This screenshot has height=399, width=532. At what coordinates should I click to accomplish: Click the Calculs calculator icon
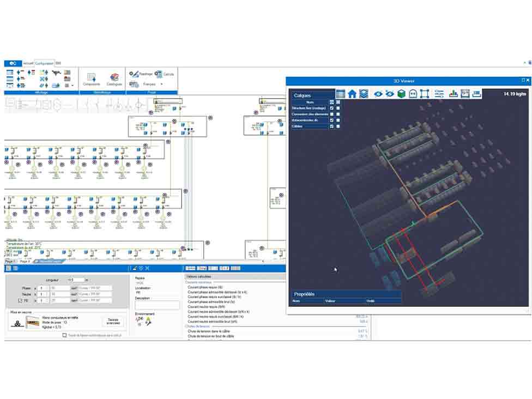tap(159, 74)
